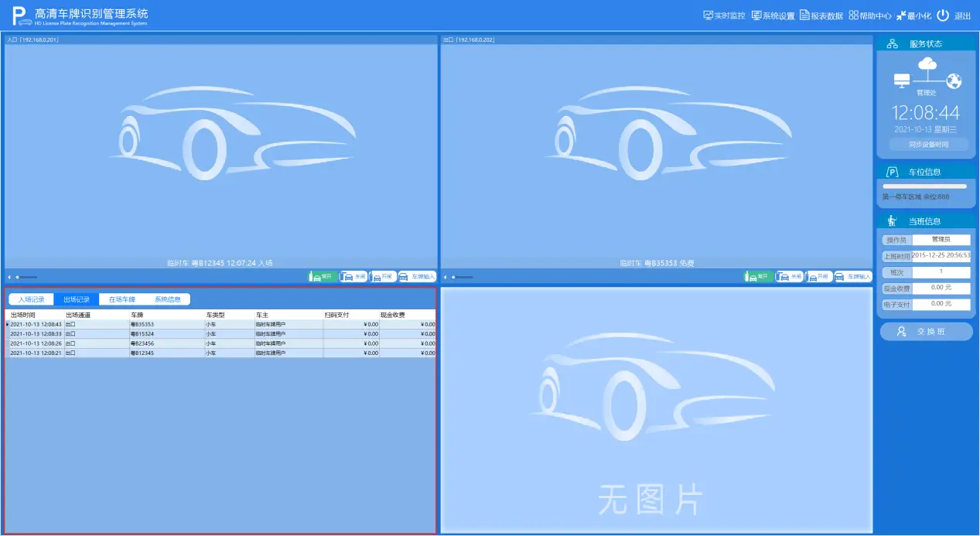The height and width of the screenshot is (536, 980).
Task: Click 常开 keep-open button on entrance camera
Action: [322, 276]
